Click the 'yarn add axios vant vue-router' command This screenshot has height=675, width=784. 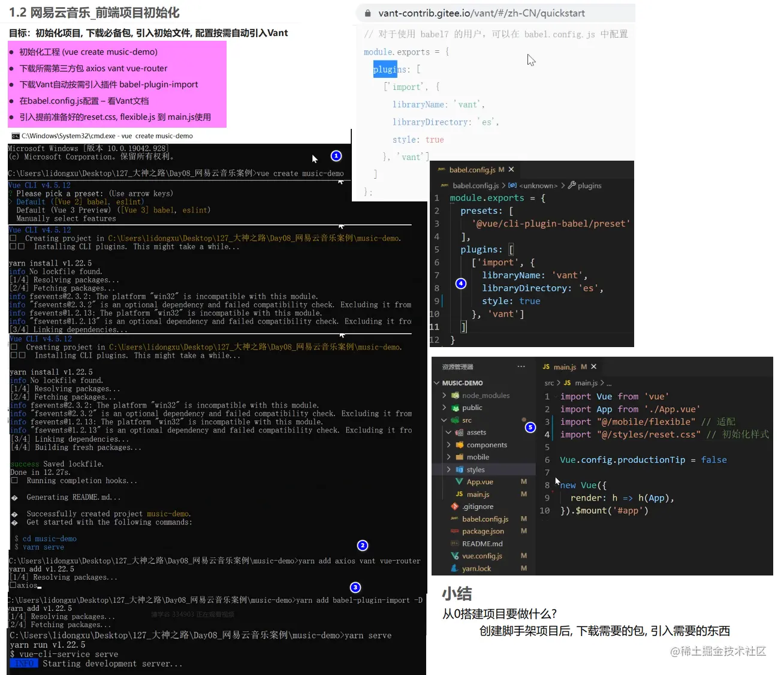[x=359, y=561]
